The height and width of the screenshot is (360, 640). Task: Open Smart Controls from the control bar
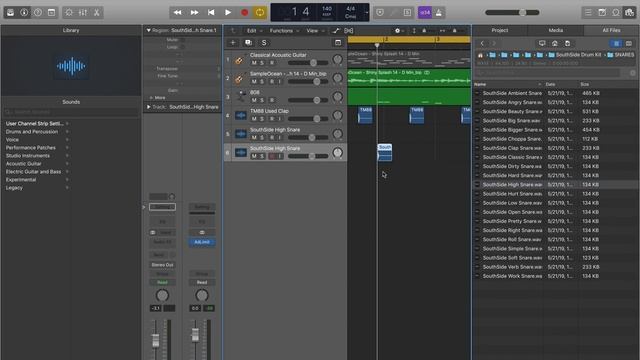(x=69, y=12)
